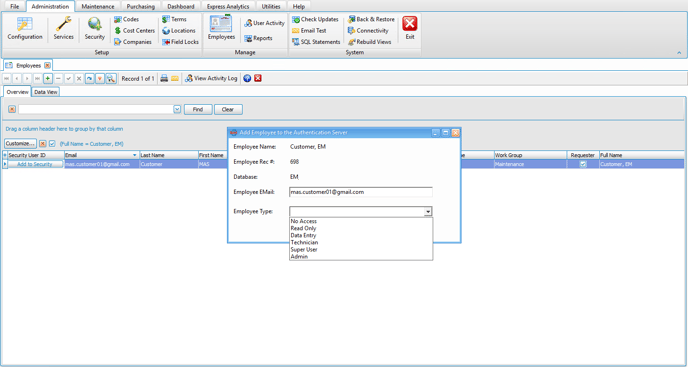
Task: Switch to the Data View tab
Action: (x=46, y=92)
